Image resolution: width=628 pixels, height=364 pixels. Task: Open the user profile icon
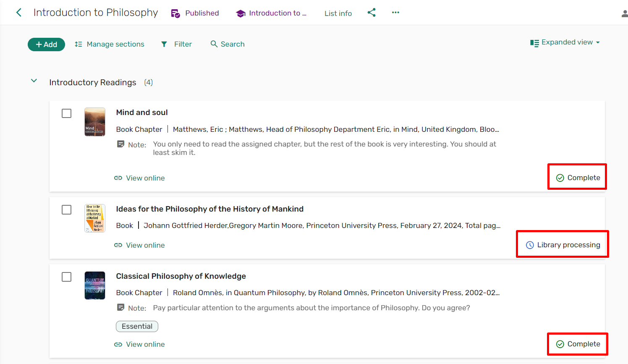pyautogui.click(x=625, y=14)
